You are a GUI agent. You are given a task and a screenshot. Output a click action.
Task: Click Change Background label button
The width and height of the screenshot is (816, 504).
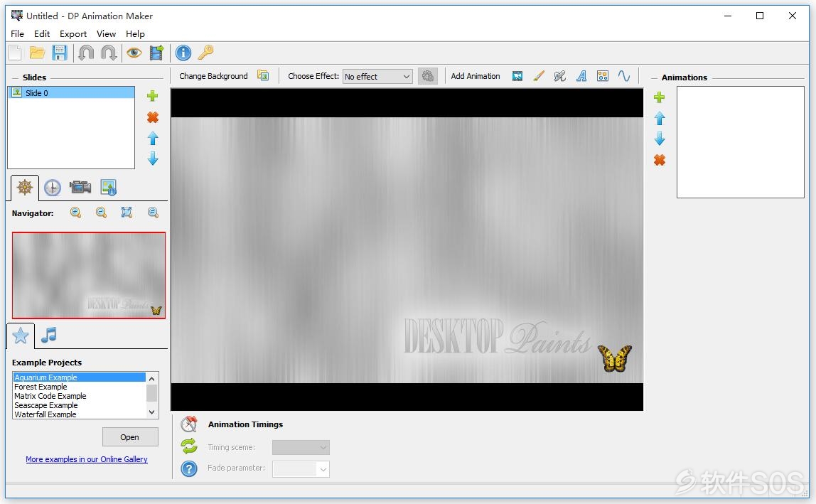213,76
